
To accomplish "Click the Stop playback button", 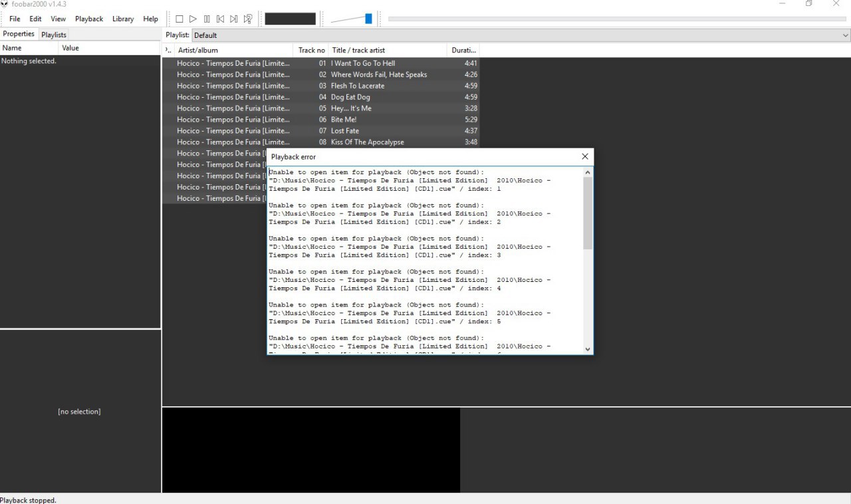I will 180,19.
